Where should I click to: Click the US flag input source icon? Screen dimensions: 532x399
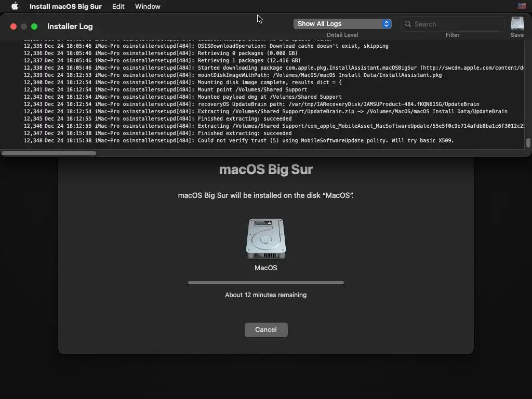point(522,6)
